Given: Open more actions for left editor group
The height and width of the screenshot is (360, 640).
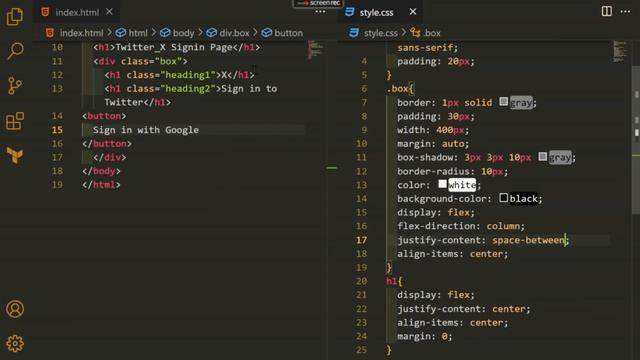Looking at the screenshot, I should 320,11.
